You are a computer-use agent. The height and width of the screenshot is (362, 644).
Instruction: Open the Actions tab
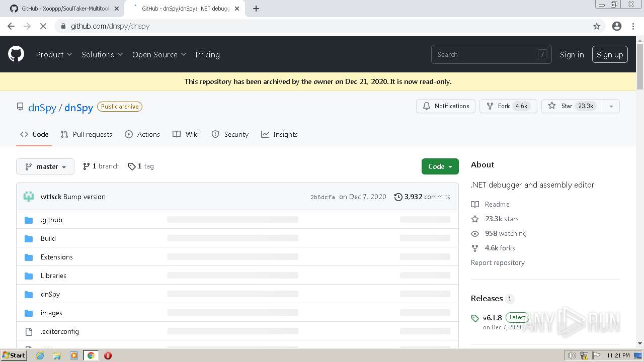(x=142, y=134)
